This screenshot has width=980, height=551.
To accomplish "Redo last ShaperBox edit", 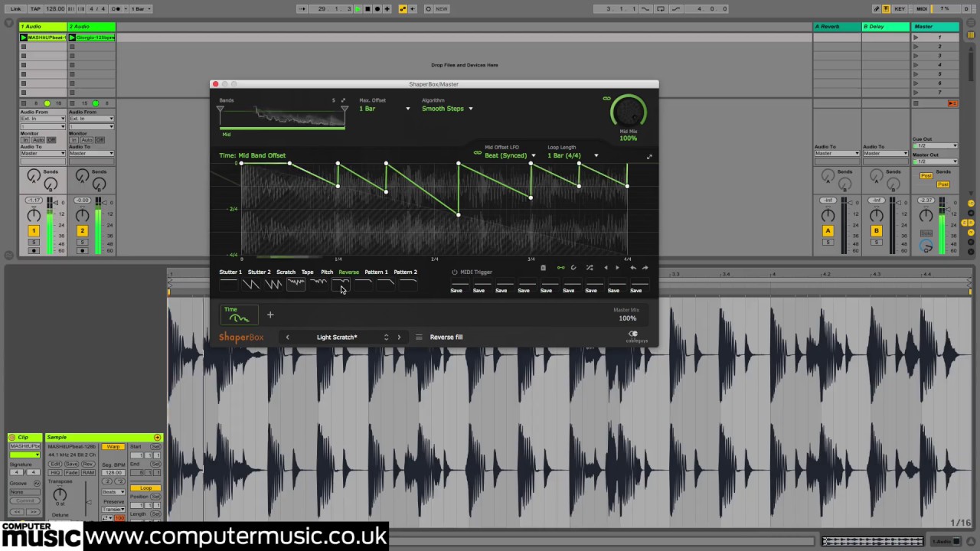I will [x=645, y=268].
